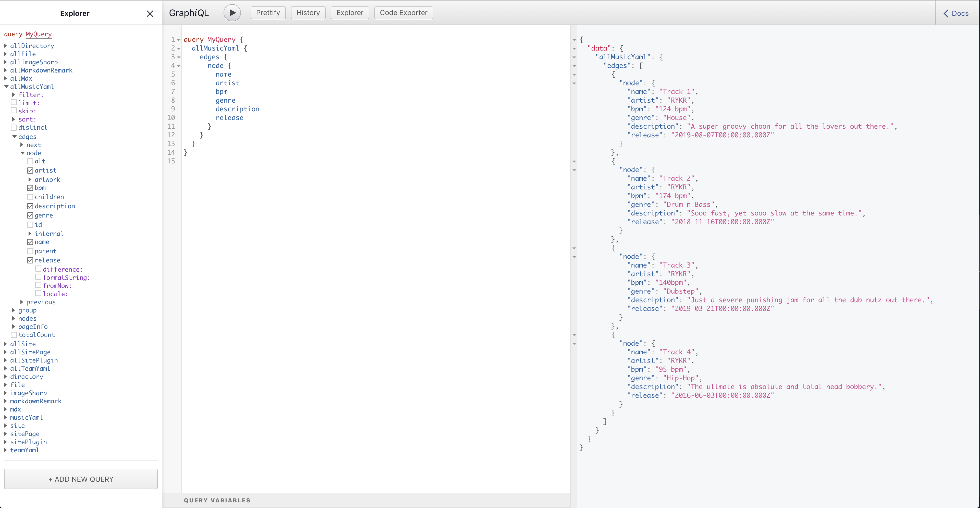980x508 pixels.
Task: Collapse the first fold arrow in the results pane
Action: 574,40
